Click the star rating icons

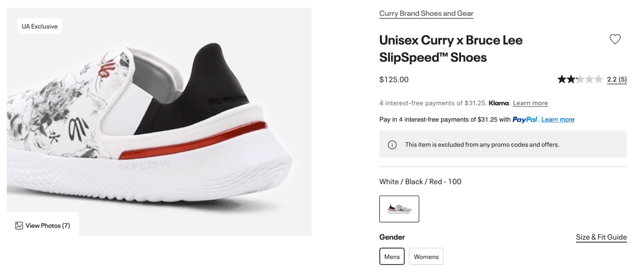(x=579, y=80)
